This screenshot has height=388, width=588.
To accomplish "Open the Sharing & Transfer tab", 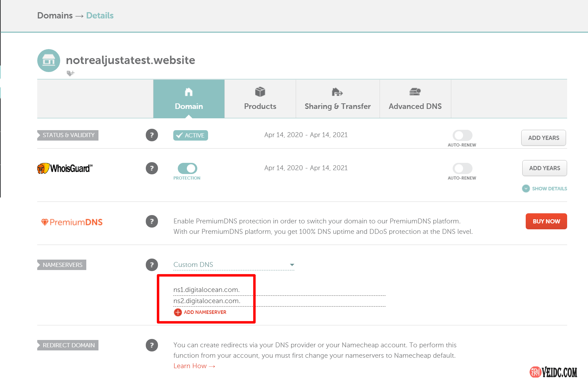I will point(338,99).
